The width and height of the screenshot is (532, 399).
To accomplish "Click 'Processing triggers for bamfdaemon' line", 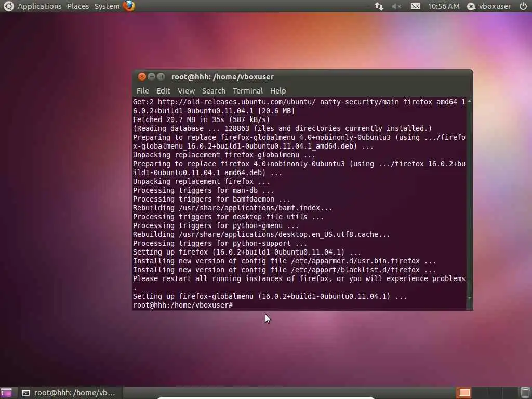I will click(x=211, y=199).
